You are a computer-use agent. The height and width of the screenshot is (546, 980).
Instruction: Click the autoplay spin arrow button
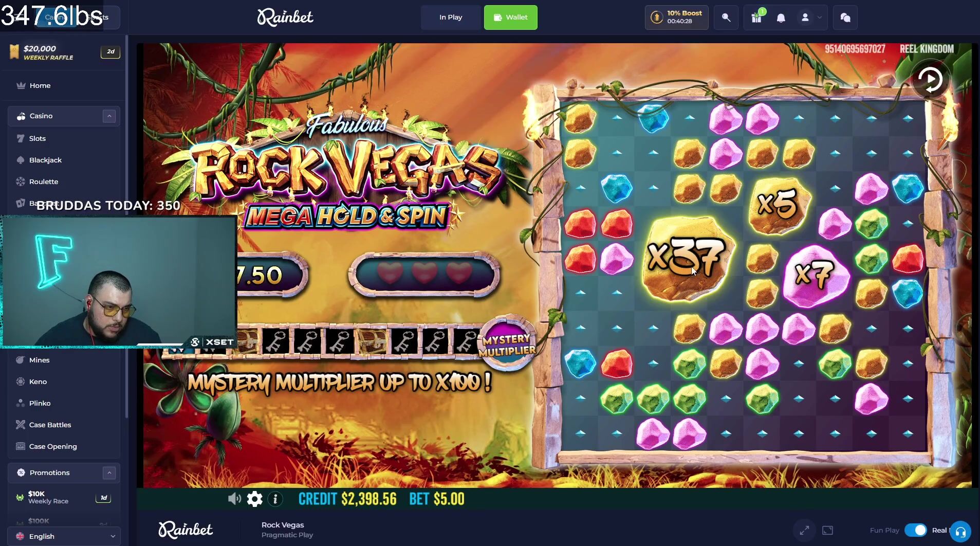[931, 80]
